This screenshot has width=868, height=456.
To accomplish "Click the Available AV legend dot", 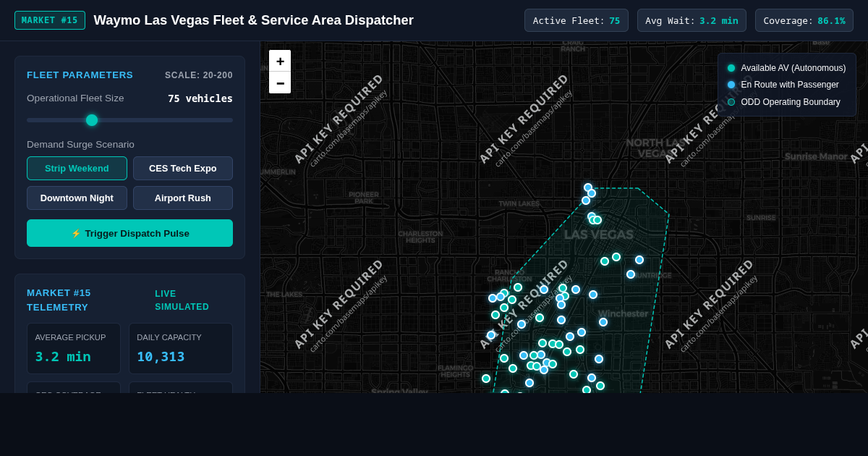I will 731,68.
